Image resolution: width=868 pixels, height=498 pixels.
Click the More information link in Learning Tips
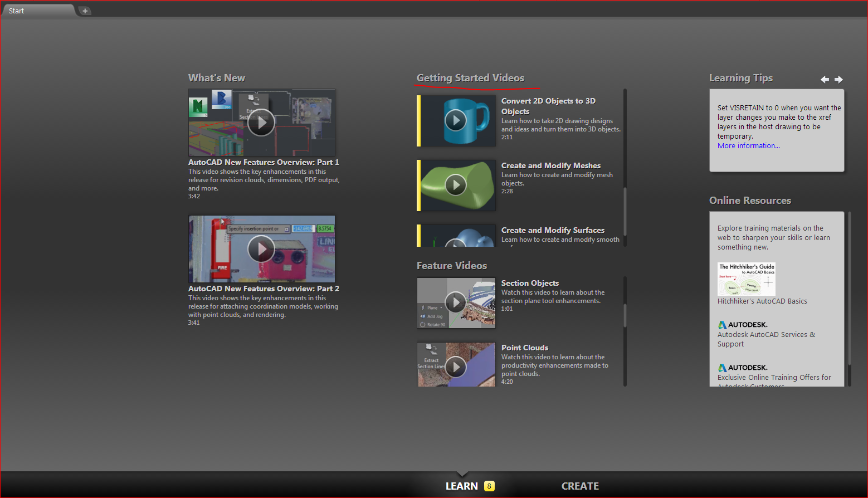[748, 145]
